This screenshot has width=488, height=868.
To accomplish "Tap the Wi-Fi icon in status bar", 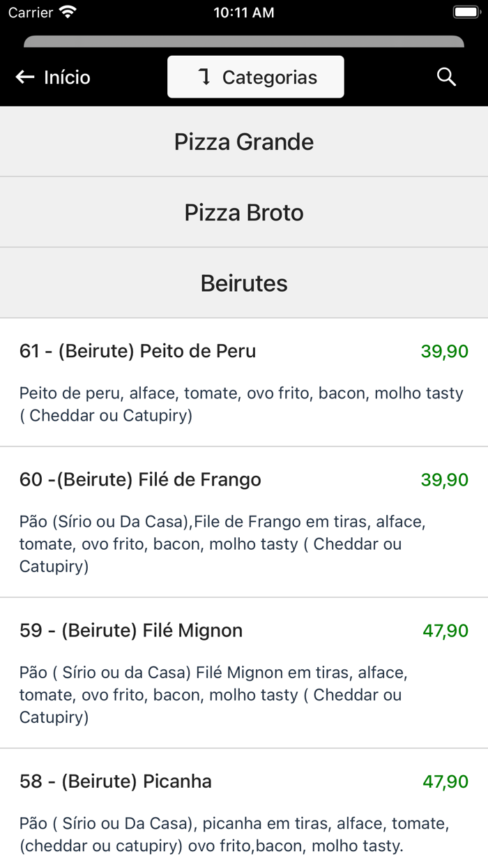I will click(x=68, y=11).
